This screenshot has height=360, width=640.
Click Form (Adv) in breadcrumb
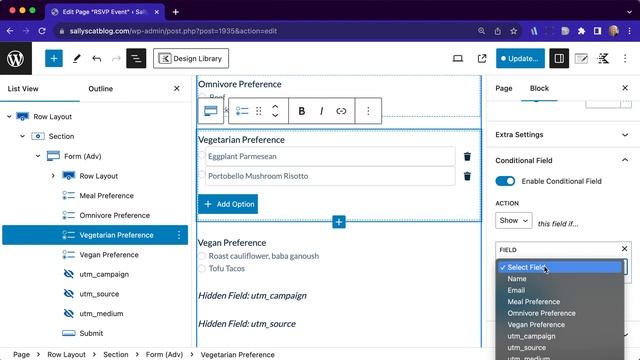tap(164, 354)
